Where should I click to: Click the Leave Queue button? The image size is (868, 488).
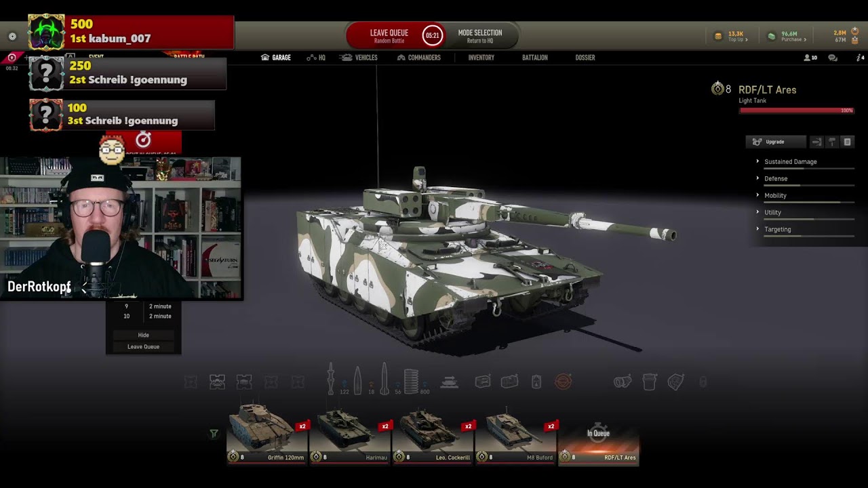[389, 36]
